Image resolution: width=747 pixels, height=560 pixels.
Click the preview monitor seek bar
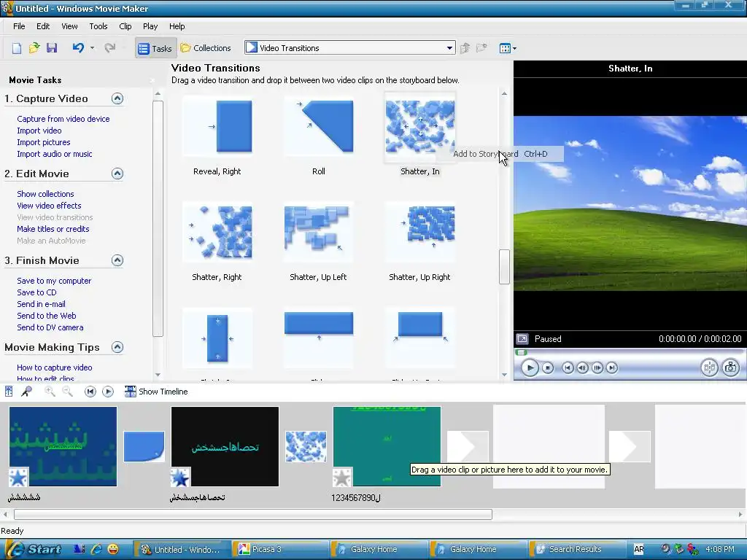pyautogui.click(x=630, y=352)
